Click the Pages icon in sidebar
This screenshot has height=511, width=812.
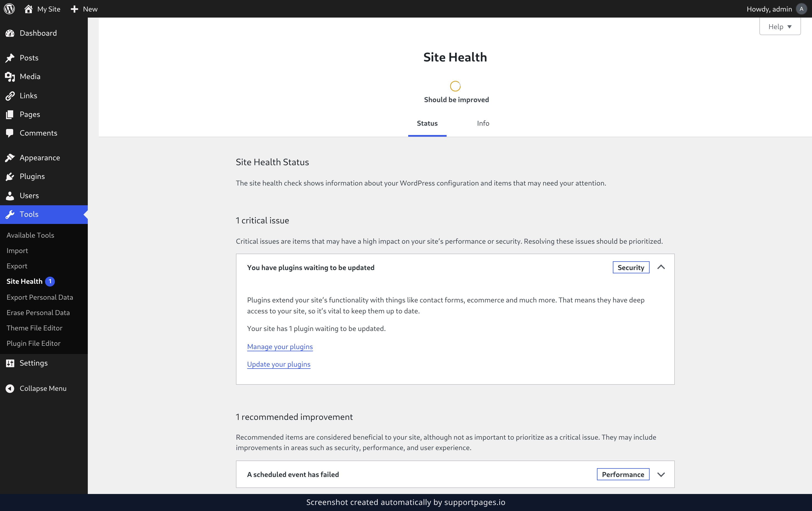[x=10, y=114]
